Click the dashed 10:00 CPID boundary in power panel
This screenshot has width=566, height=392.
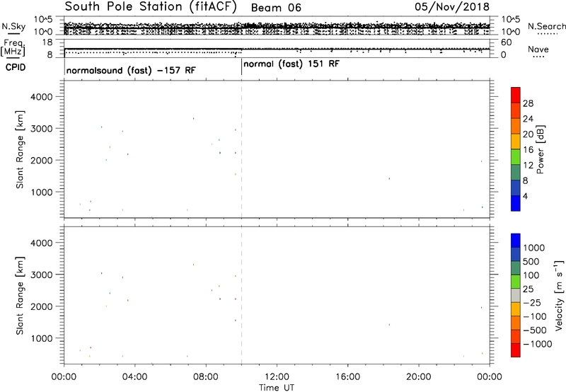click(241, 149)
